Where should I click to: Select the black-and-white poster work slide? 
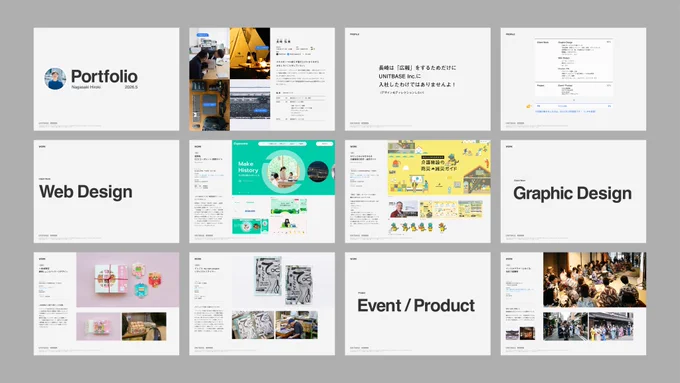coord(262,304)
